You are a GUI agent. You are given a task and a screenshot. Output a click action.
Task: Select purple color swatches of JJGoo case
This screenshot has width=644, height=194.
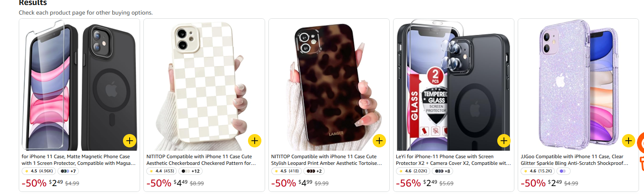pos(564,171)
